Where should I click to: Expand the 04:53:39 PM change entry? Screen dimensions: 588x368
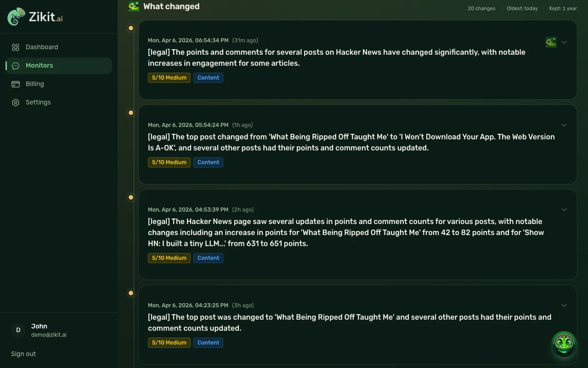pyautogui.click(x=564, y=210)
